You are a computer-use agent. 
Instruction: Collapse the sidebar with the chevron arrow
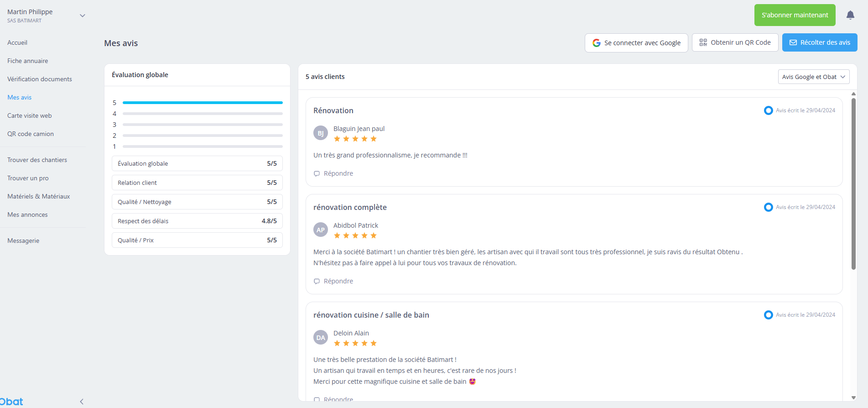tap(82, 402)
